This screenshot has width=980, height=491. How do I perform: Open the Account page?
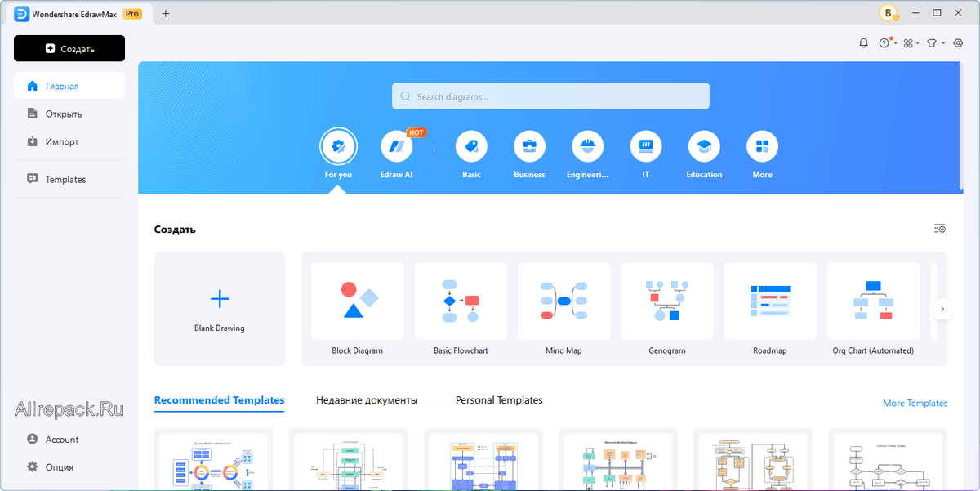(x=69, y=439)
